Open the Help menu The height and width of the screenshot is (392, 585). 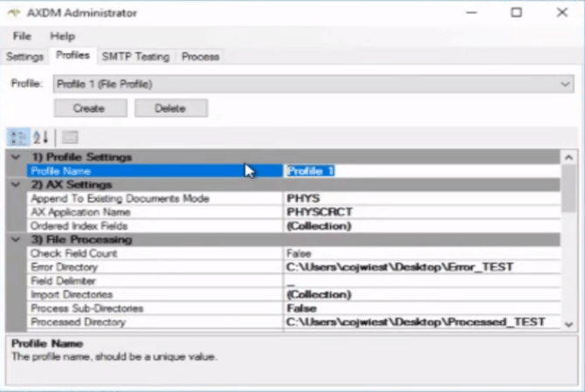coord(62,37)
